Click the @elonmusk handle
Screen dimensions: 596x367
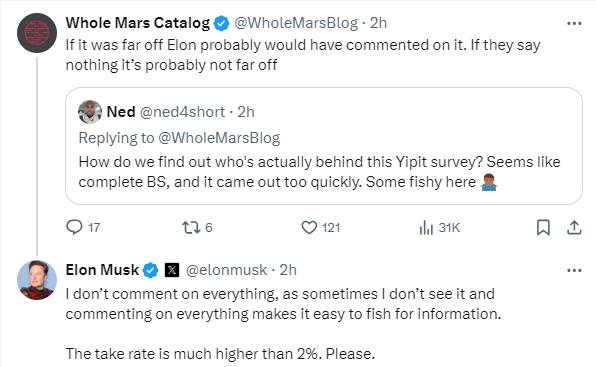pyautogui.click(x=226, y=270)
